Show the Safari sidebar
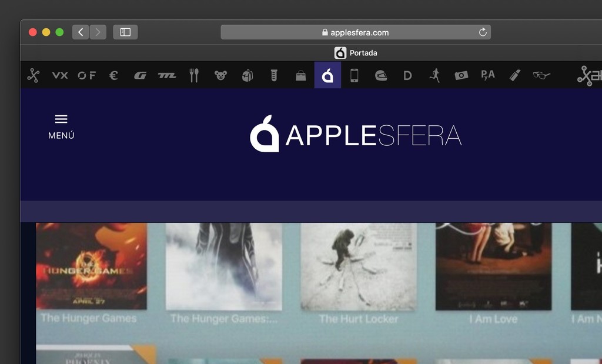602x364 pixels. pyautogui.click(x=125, y=32)
